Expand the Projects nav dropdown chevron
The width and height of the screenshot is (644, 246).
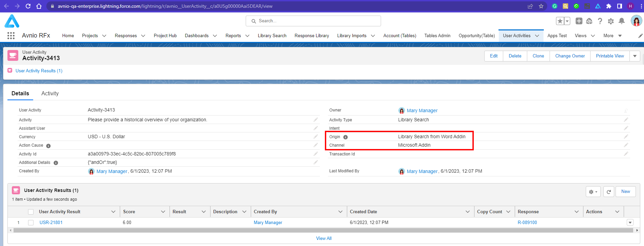tap(104, 36)
